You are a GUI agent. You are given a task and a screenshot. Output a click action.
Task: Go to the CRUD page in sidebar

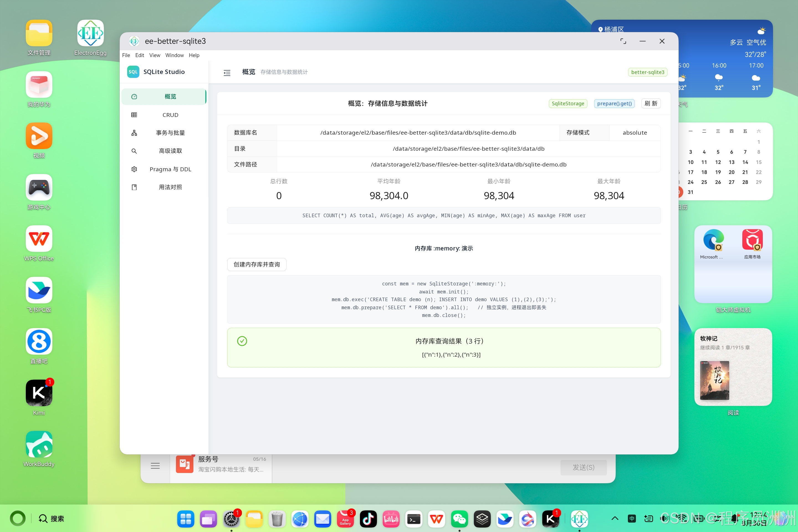[164, 115]
